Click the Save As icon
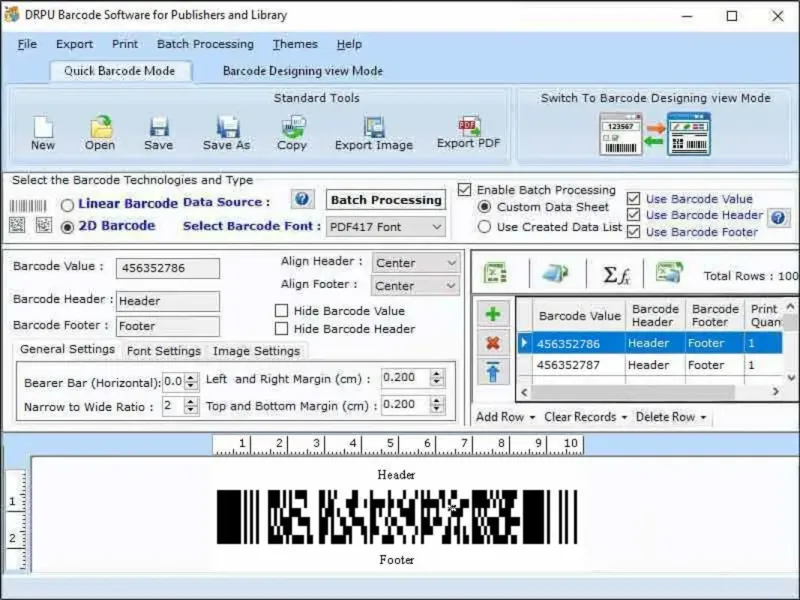This screenshot has height=600, width=800. [228, 127]
